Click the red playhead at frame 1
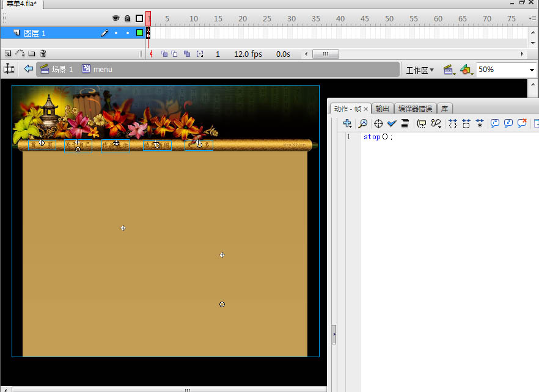This screenshot has height=392, width=539. pos(148,18)
